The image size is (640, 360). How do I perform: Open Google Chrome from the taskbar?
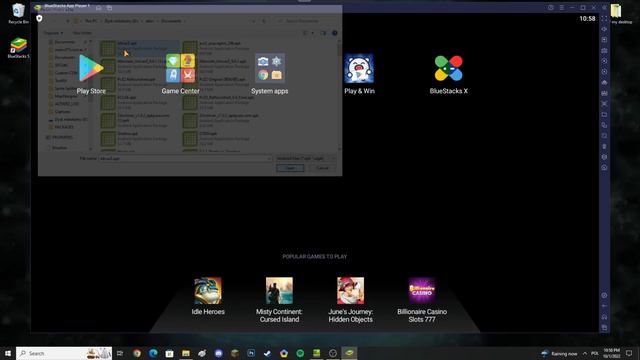tap(137, 353)
